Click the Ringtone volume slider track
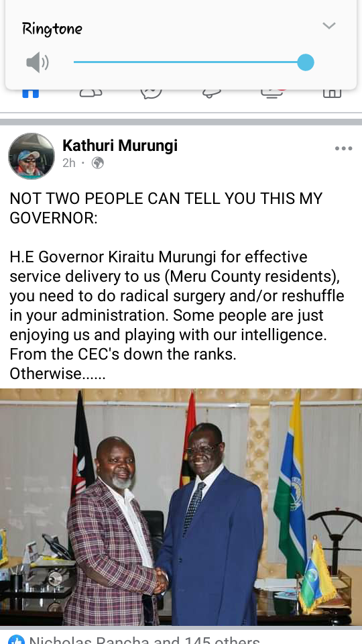 click(189, 62)
